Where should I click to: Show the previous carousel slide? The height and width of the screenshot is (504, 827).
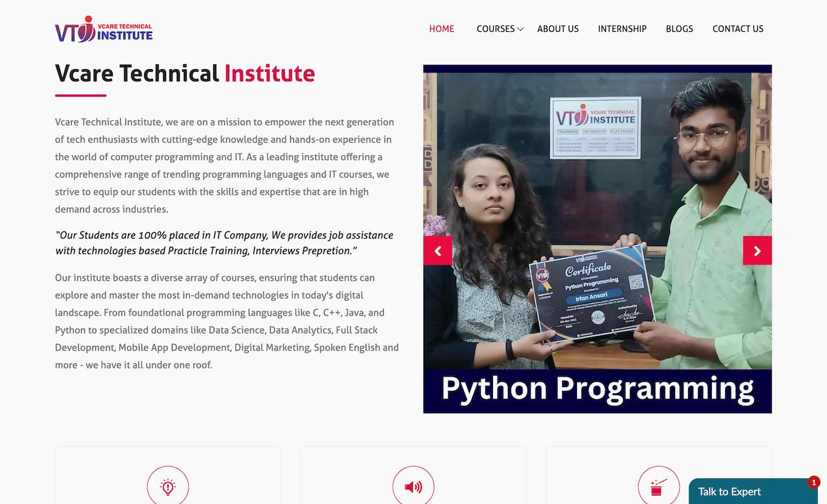[x=437, y=251]
